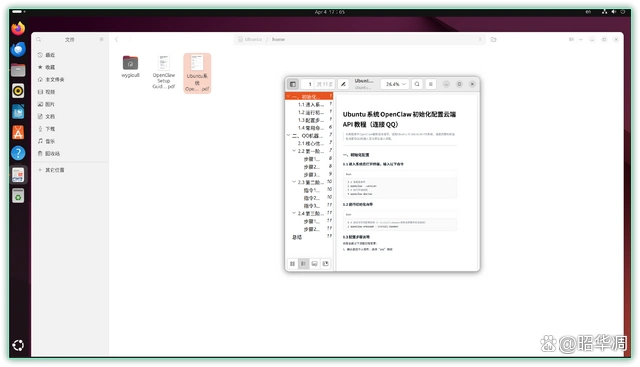Open the document viewer dock icon

pos(18,175)
